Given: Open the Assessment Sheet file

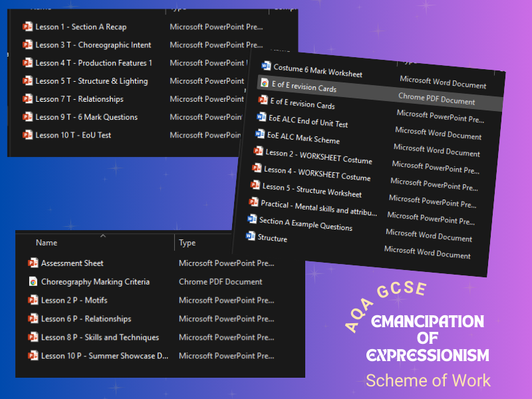Looking at the screenshot, I should 72,263.
